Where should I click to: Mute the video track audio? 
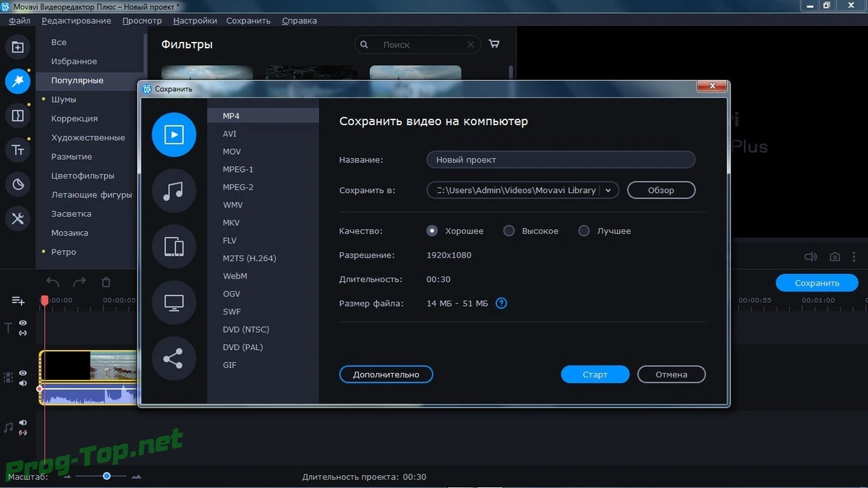pos(23,383)
